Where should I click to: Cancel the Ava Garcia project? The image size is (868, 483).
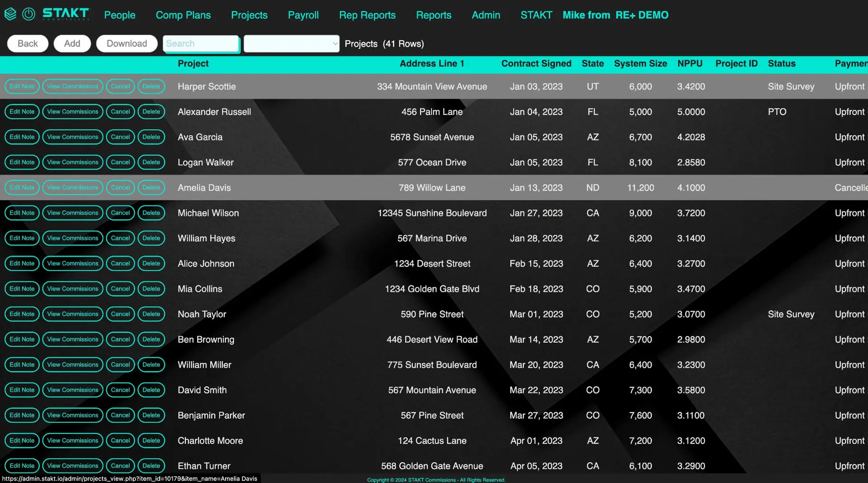click(x=120, y=137)
